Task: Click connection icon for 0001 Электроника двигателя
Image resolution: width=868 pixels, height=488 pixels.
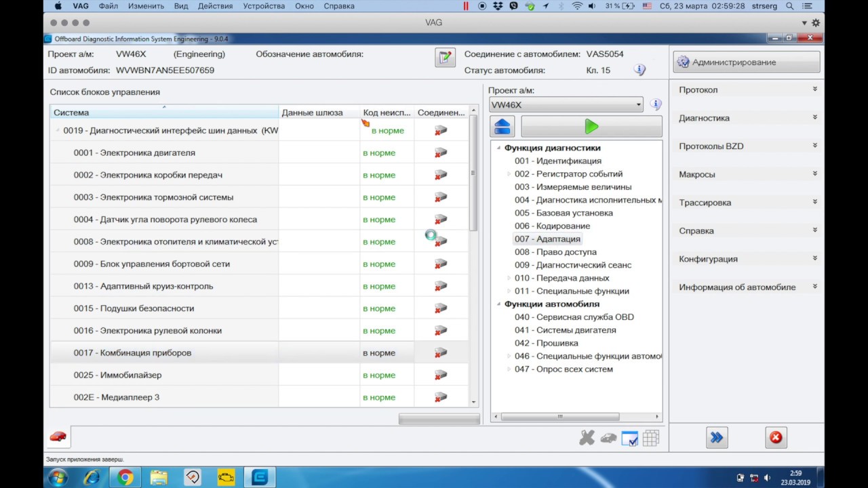Action: coord(441,152)
